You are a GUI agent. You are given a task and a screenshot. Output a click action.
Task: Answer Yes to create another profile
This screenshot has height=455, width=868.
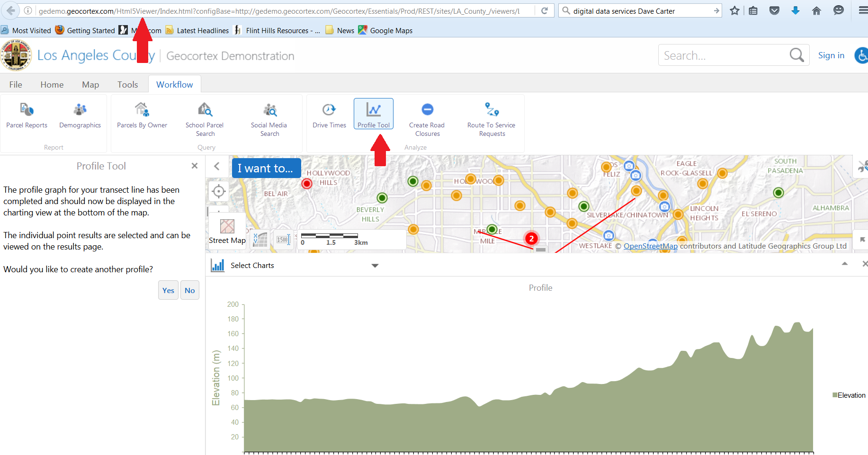(168, 290)
